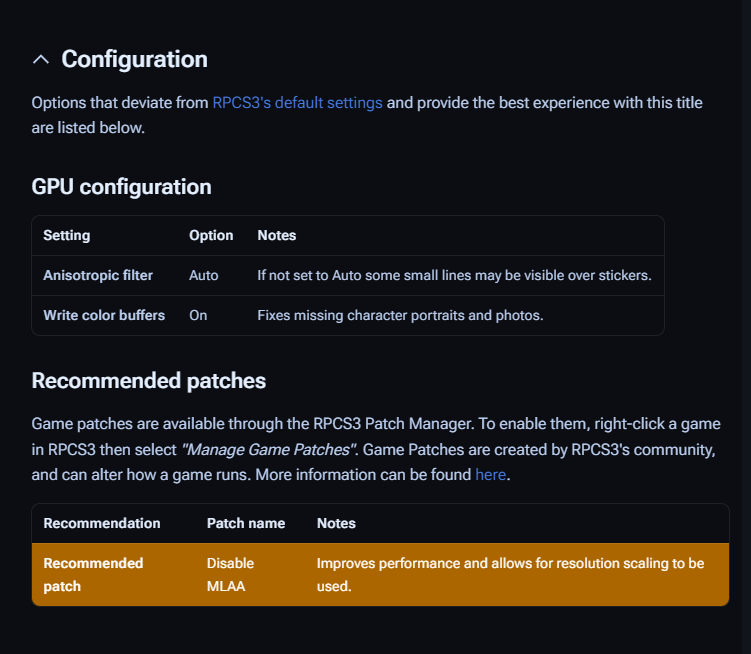Select the Anisotropic filter setting cell
751x654 pixels.
[x=98, y=275]
